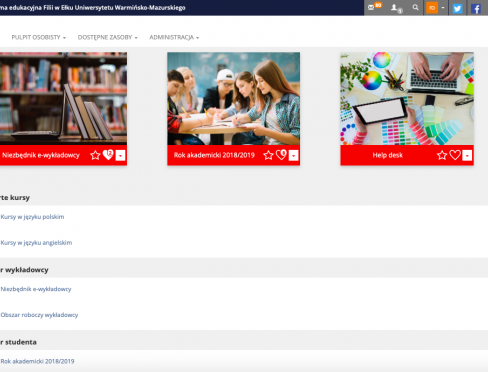This screenshot has height=372, width=488.
Task: Click the contacts user icon in header
Action: [x=394, y=7]
